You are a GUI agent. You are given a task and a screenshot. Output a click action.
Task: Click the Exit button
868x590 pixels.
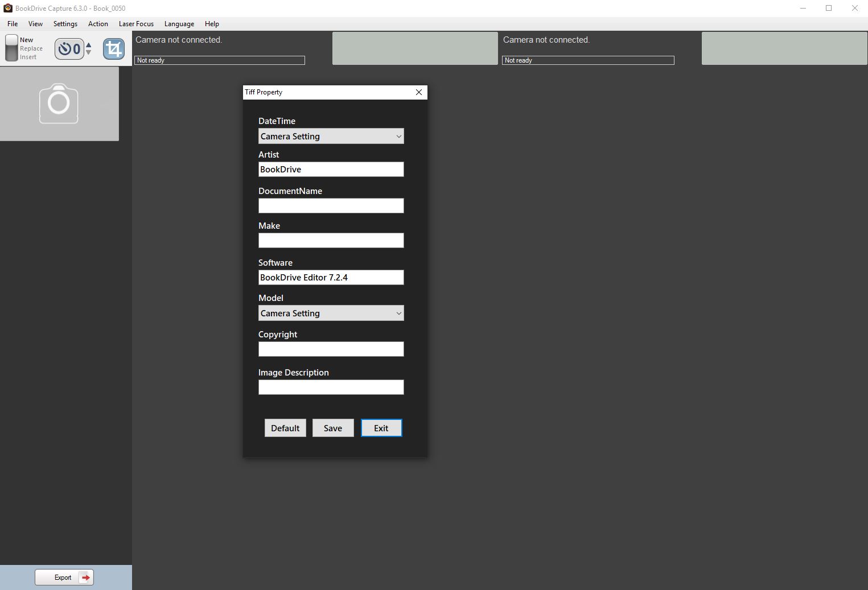(x=381, y=428)
